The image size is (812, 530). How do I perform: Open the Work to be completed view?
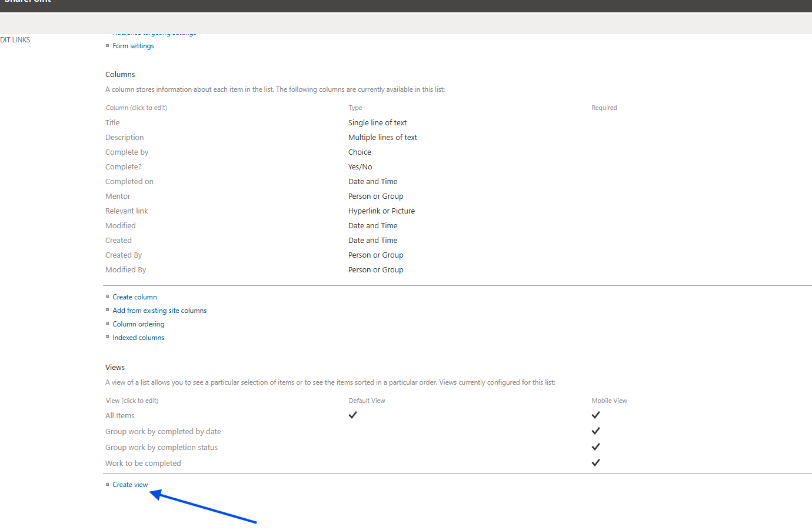pos(143,464)
